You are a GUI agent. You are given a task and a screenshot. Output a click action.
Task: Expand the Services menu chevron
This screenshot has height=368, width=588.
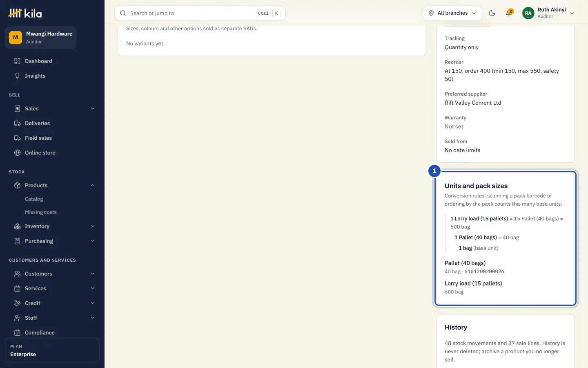(93, 288)
